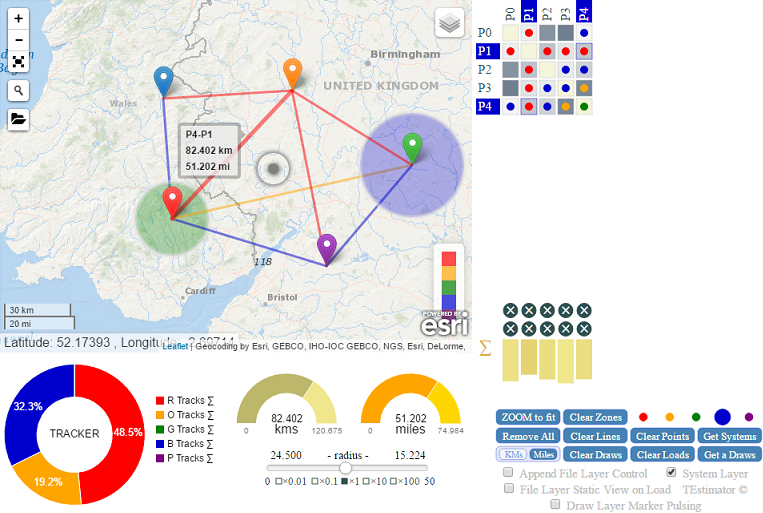
Task: Enable Draw Layer Marker Pulsing checkbox
Action: (555, 505)
